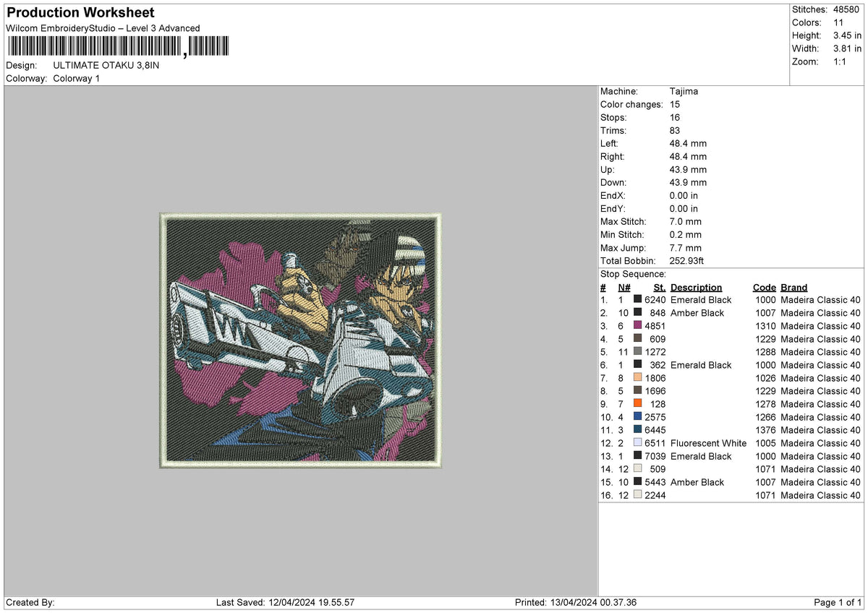The width and height of the screenshot is (868, 613).
Task: Select the Color changes value 15
Action: click(x=676, y=105)
